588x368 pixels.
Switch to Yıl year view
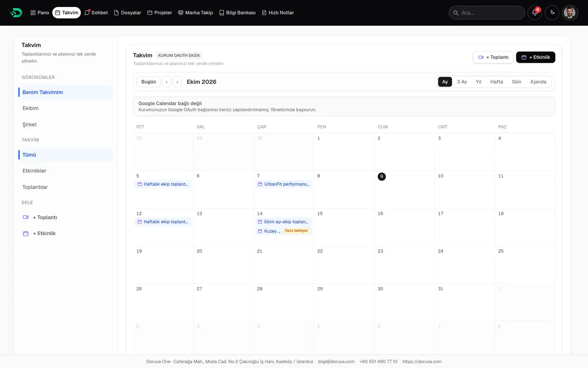click(478, 82)
